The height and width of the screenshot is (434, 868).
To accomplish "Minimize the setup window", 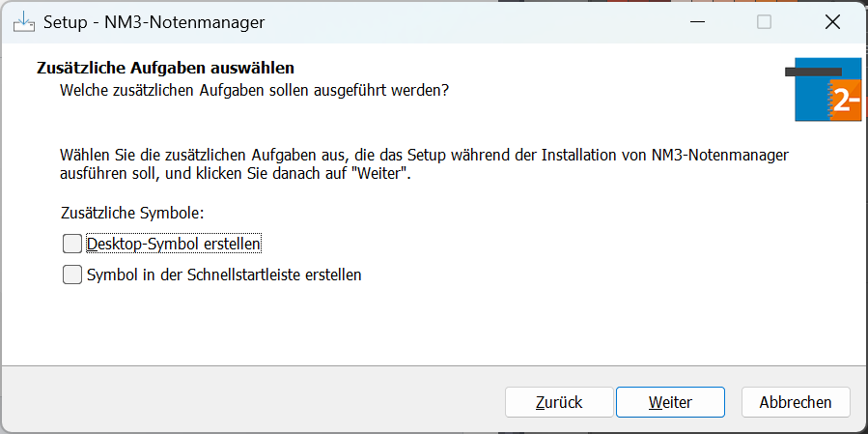I will click(x=697, y=22).
